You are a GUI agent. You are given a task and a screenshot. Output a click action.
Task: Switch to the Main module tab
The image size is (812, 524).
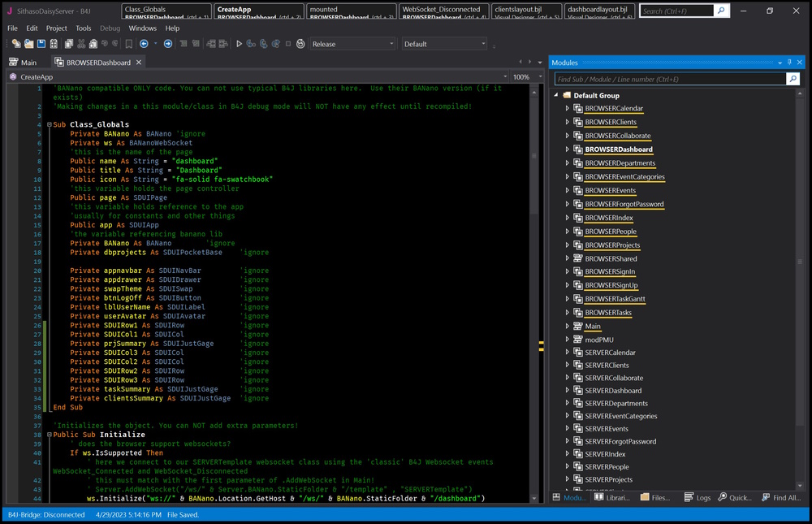click(24, 63)
